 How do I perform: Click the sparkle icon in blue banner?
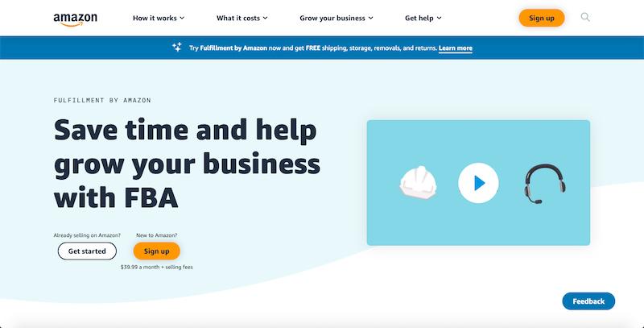pyautogui.click(x=177, y=48)
